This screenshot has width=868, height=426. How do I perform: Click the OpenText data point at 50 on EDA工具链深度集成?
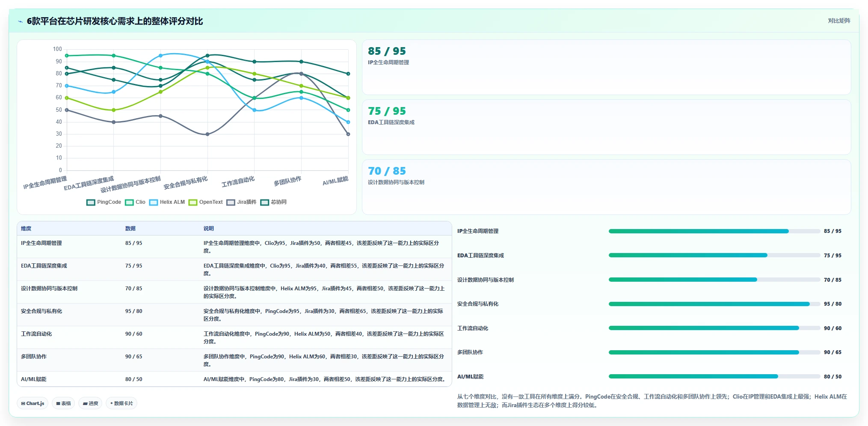click(113, 110)
